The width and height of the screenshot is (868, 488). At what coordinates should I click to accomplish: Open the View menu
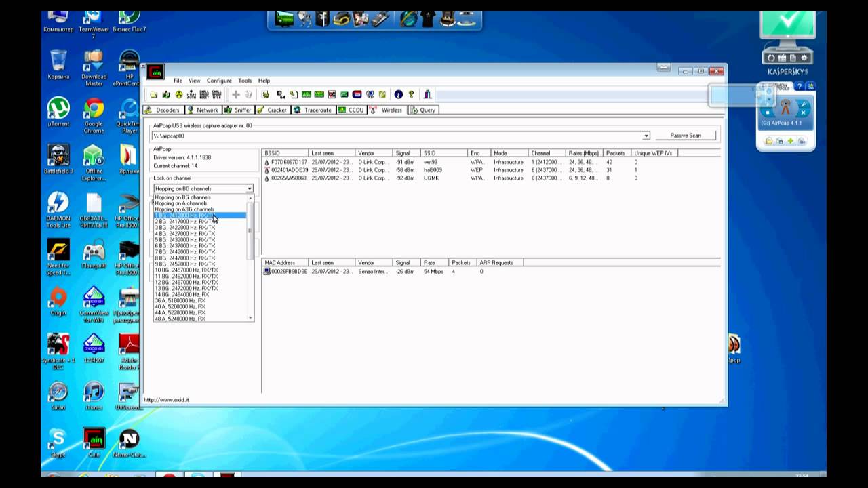pos(194,81)
